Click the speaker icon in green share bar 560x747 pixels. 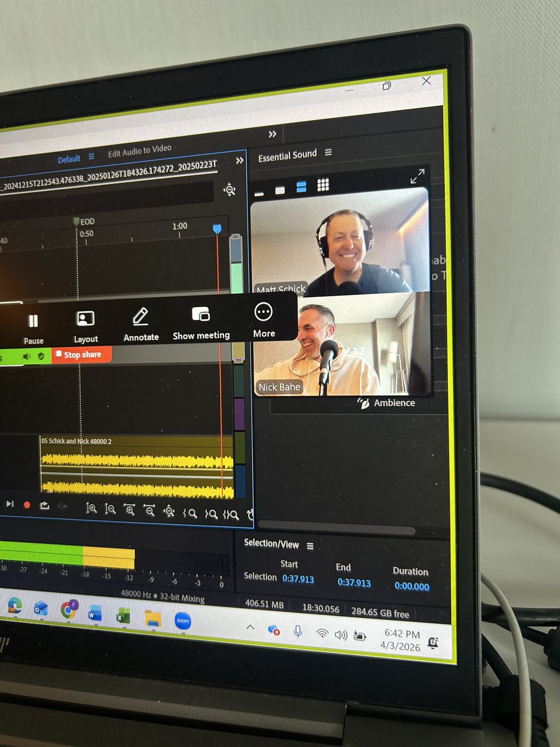pyautogui.click(x=27, y=356)
